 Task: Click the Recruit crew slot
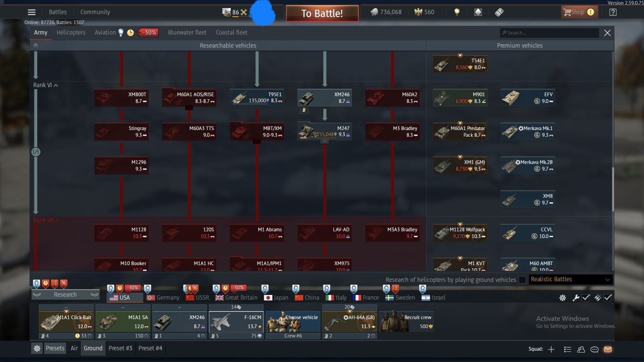(406, 322)
